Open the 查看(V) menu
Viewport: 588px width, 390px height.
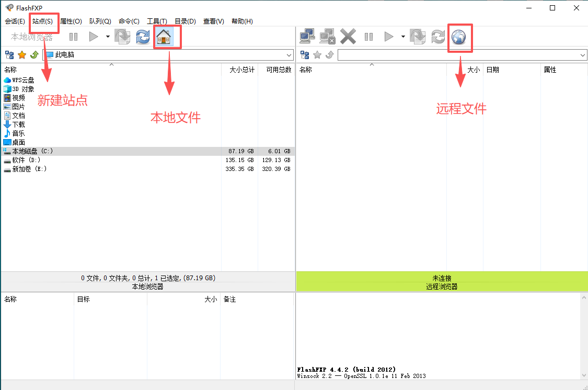coord(213,21)
